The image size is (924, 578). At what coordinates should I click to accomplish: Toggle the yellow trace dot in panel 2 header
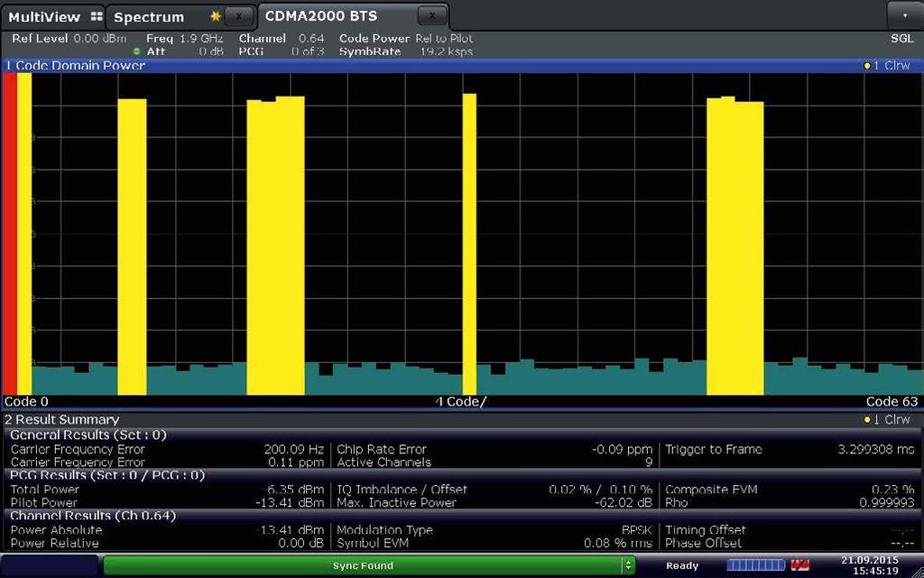[867, 419]
